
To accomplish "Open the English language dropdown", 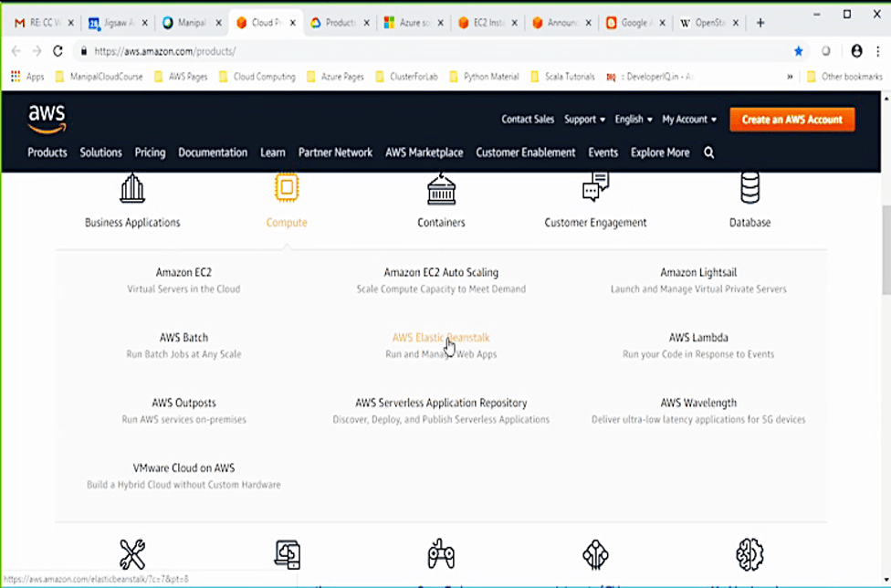I will tap(634, 120).
